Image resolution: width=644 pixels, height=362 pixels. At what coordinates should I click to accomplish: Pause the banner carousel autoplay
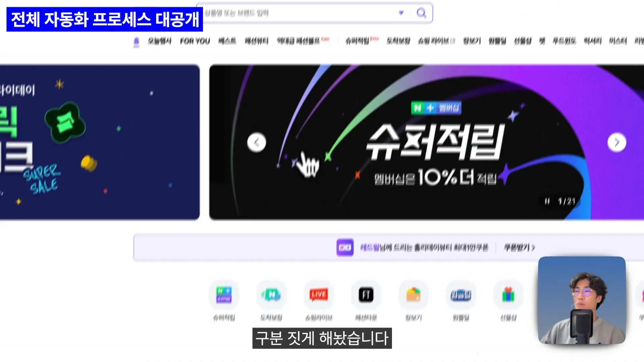tap(547, 201)
